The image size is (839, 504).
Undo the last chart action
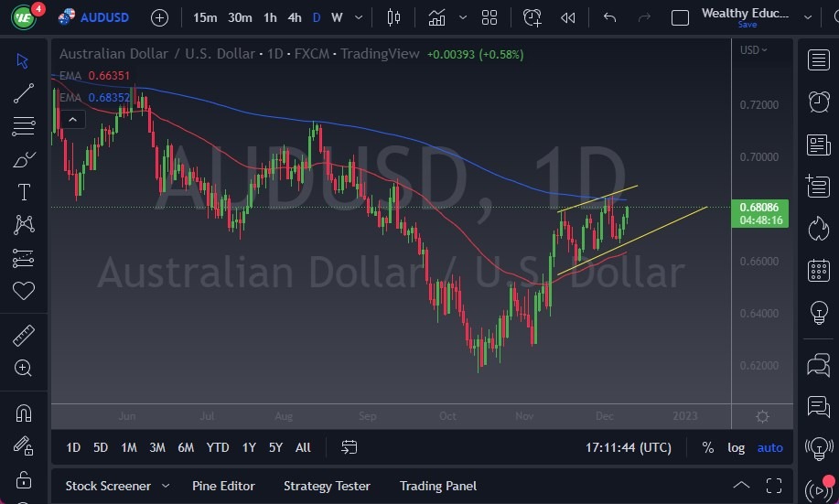pos(610,17)
